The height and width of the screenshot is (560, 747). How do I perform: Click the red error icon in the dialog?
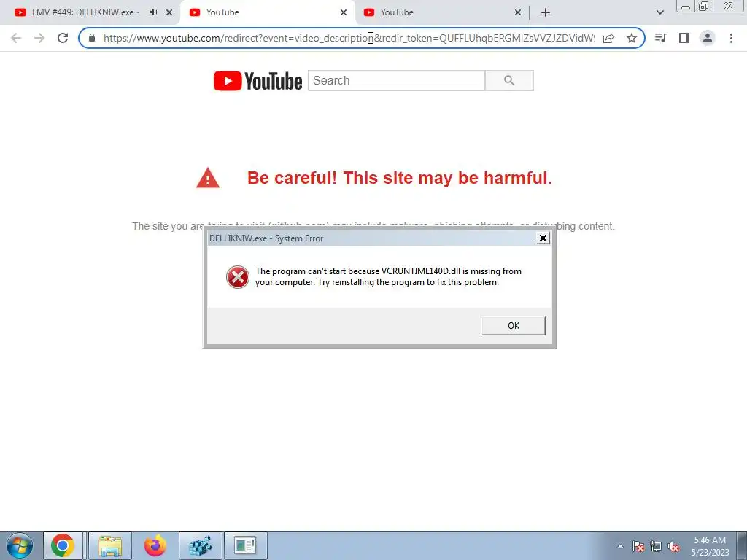click(237, 277)
